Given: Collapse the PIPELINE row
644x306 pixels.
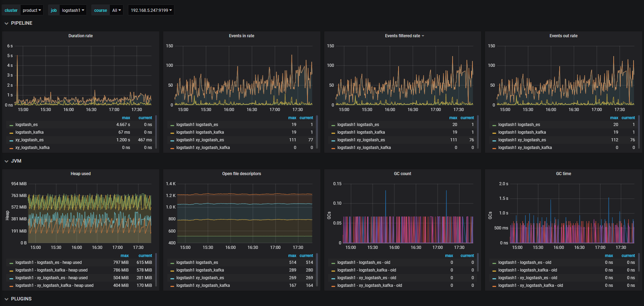Looking at the screenshot, I should click(x=6, y=23).
